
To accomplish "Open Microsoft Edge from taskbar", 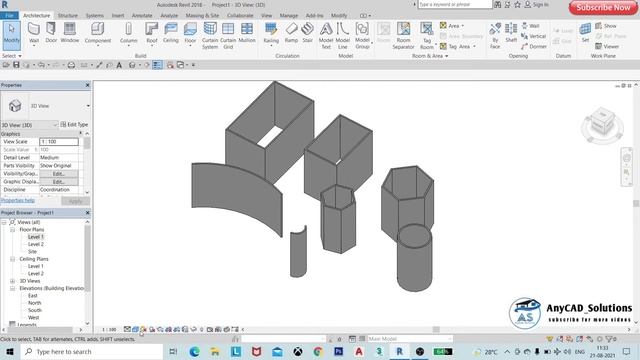I will [194, 351].
